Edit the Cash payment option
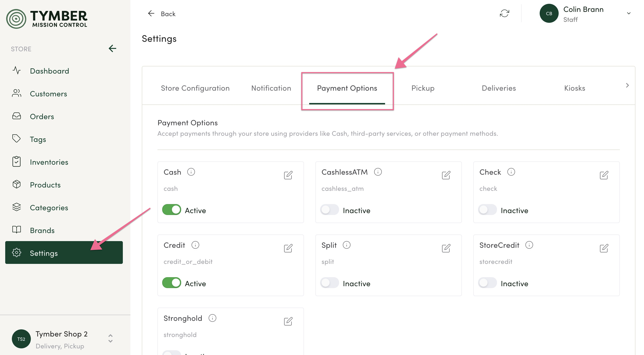This screenshot has width=644, height=355. click(x=288, y=175)
